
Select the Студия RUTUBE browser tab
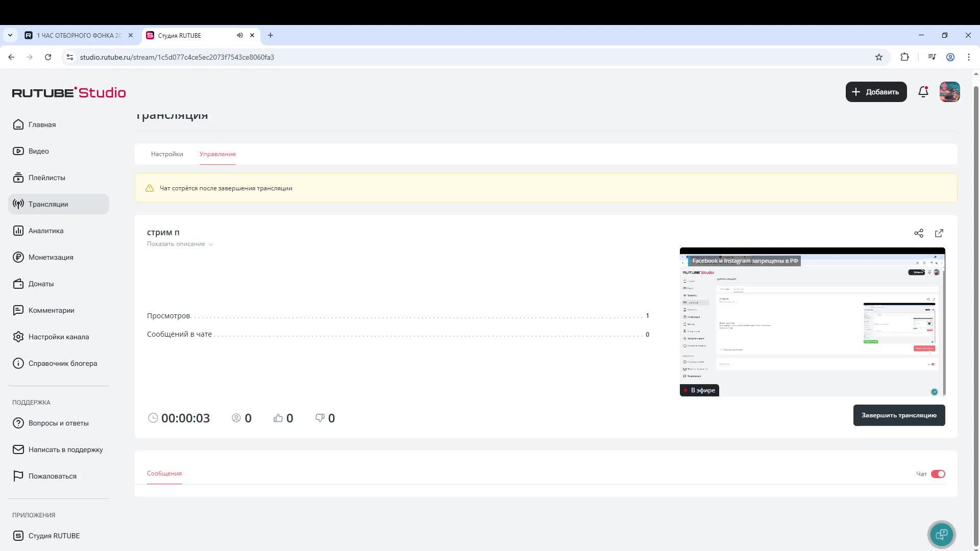[x=194, y=35]
